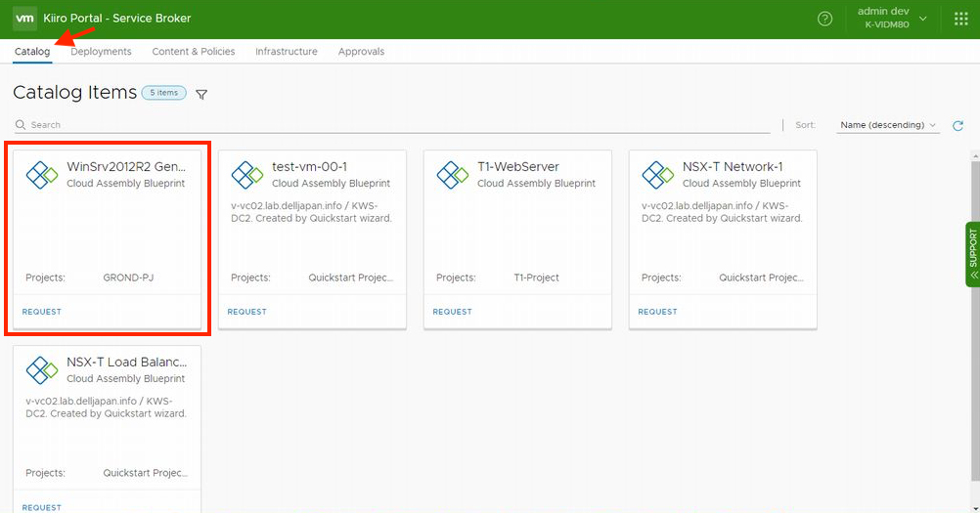Viewport: 980px width, 513px height.
Task: Click Quickstart Projec... on NSX-T Network-1 card
Action: pyautogui.click(x=761, y=278)
